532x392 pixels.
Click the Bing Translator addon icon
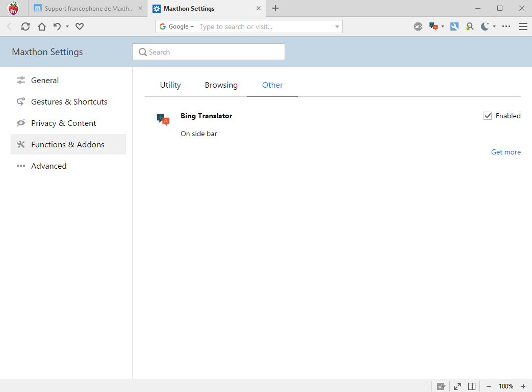click(x=163, y=120)
